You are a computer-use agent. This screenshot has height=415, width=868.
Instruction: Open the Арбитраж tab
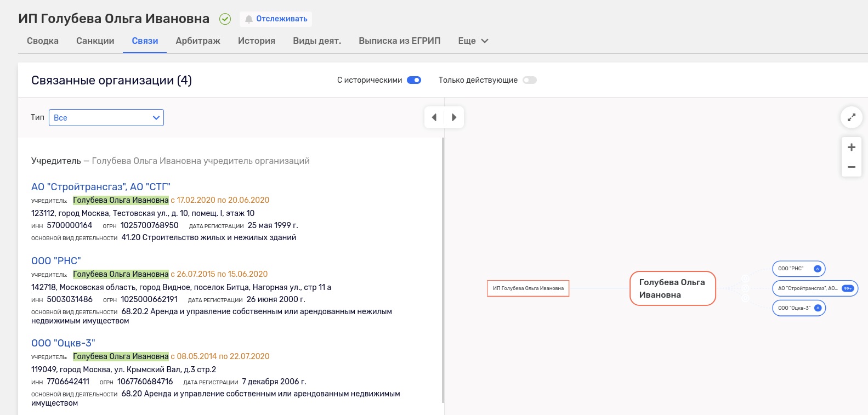(198, 41)
